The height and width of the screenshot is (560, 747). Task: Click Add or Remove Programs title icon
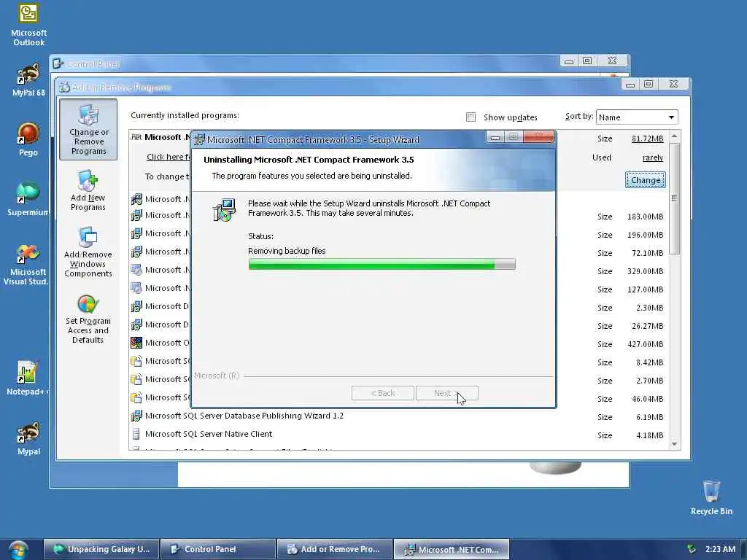pos(64,87)
